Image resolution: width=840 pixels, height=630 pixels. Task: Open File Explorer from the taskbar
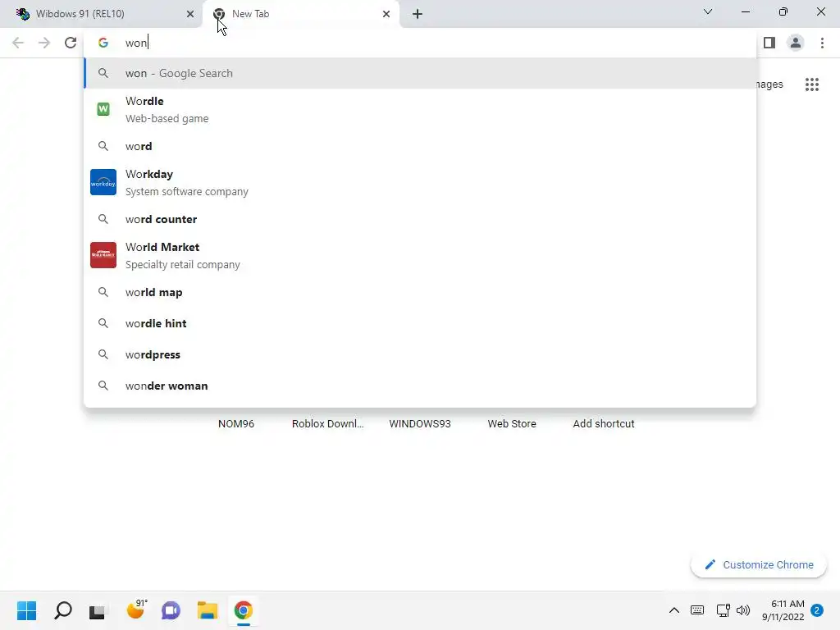[208, 610]
